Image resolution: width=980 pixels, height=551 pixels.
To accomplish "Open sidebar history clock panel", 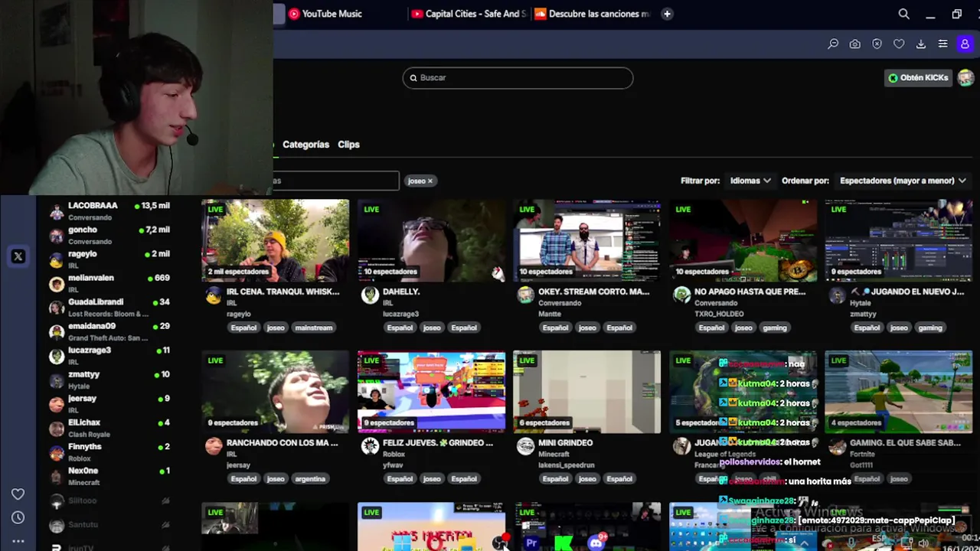I will pyautogui.click(x=18, y=517).
